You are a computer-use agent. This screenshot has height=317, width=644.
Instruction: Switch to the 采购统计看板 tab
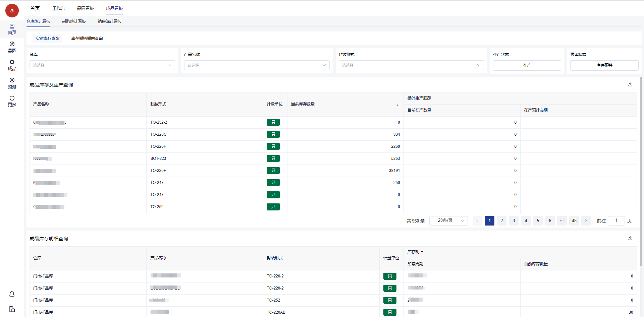click(x=74, y=21)
